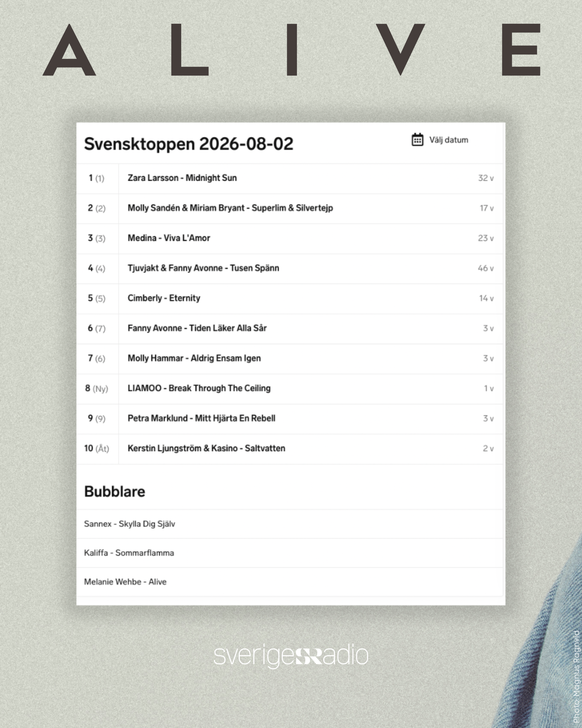Select 'Fanny Avonne - Tiden Läker Alla Sår'

coord(197,328)
